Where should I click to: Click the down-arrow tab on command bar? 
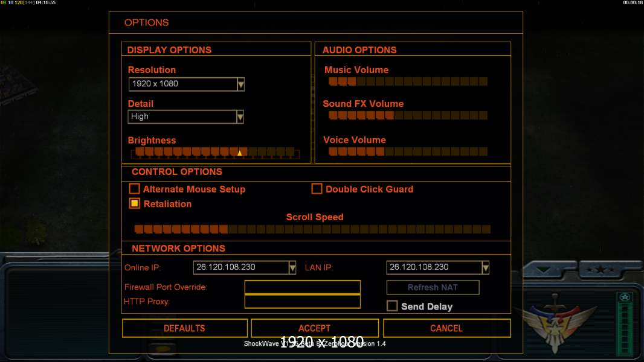tap(544, 270)
